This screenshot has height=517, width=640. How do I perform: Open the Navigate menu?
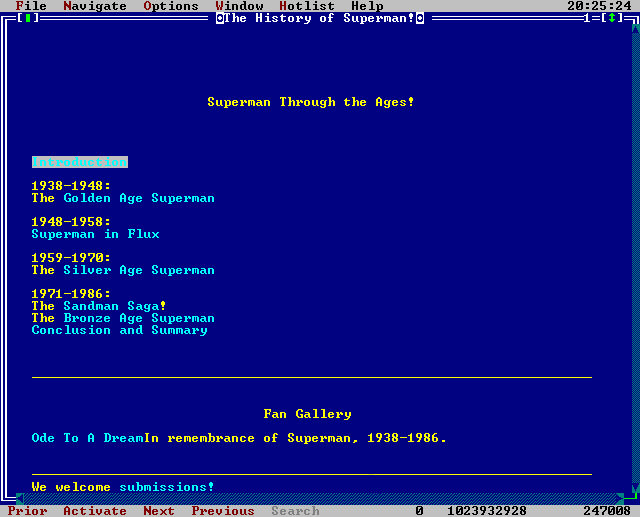pyautogui.click(x=95, y=6)
